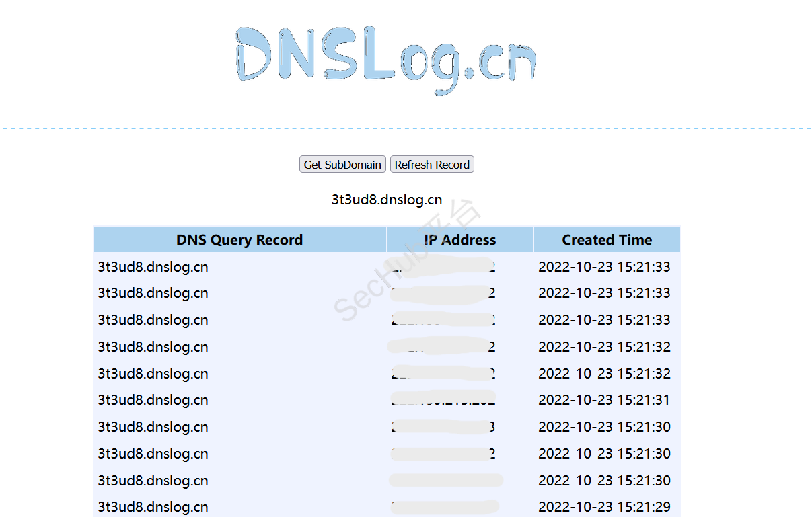Select the 15:21:31 created time entry
Viewport: 812px width, 517px height.
point(604,400)
